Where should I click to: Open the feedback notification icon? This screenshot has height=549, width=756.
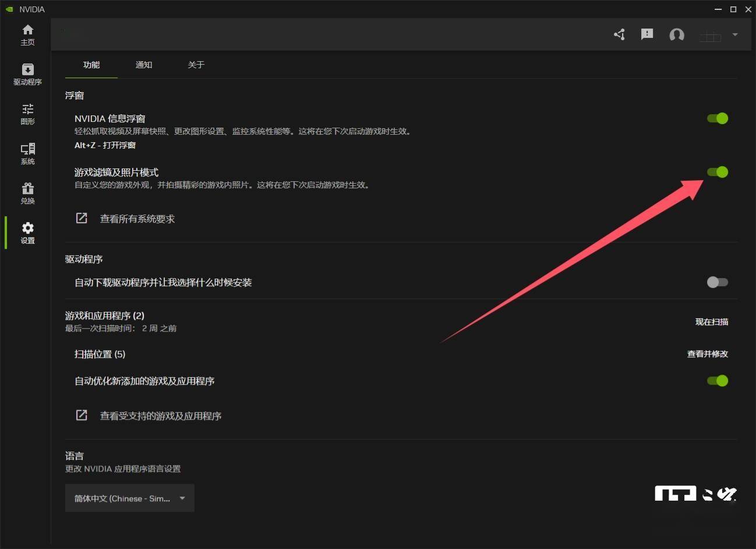click(647, 34)
